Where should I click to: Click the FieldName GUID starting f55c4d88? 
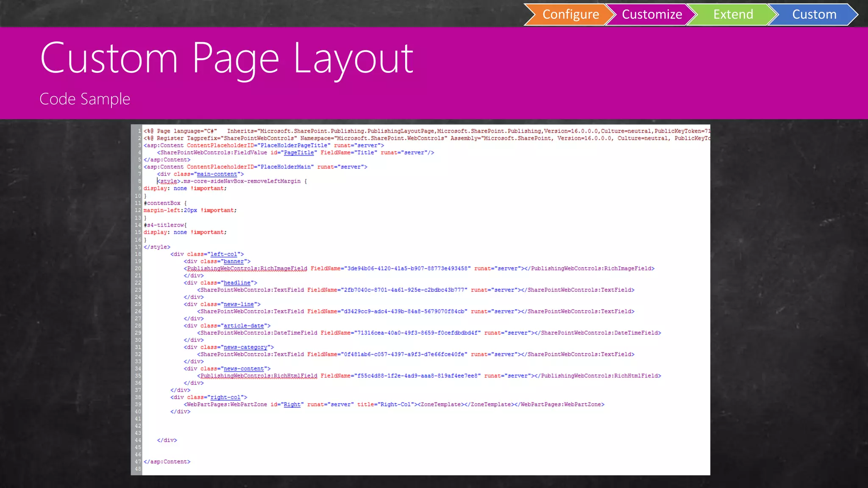point(417,376)
